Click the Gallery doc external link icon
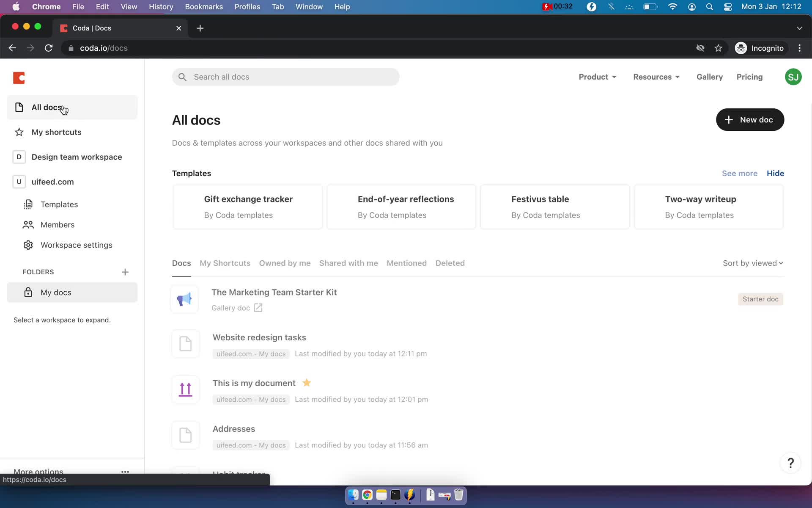This screenshot has width=812, height=508. point(258,308)
